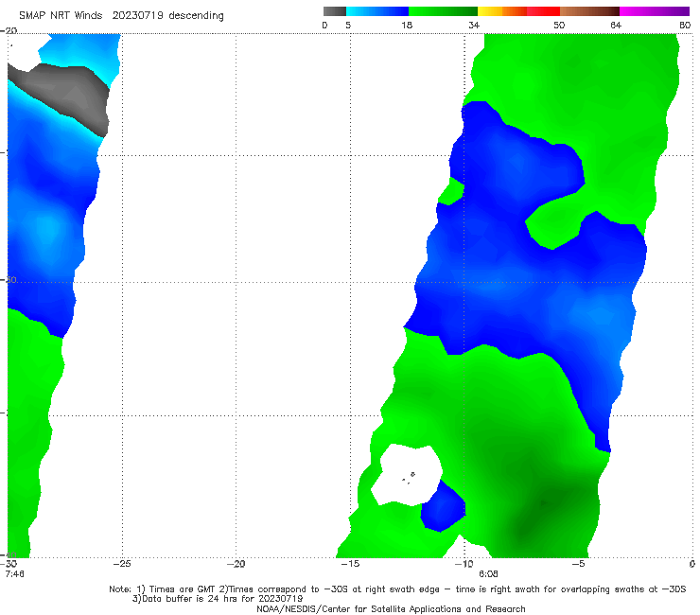
Task: Click the color bar label '18'
Action: pyautogui.click(x=407, y=25)
